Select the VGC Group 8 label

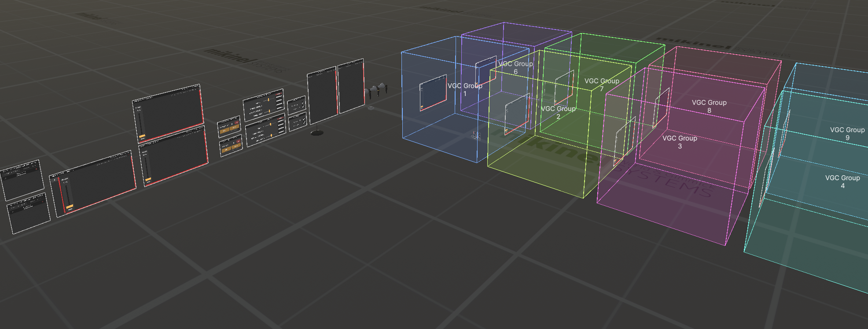(x=709, y=106)
